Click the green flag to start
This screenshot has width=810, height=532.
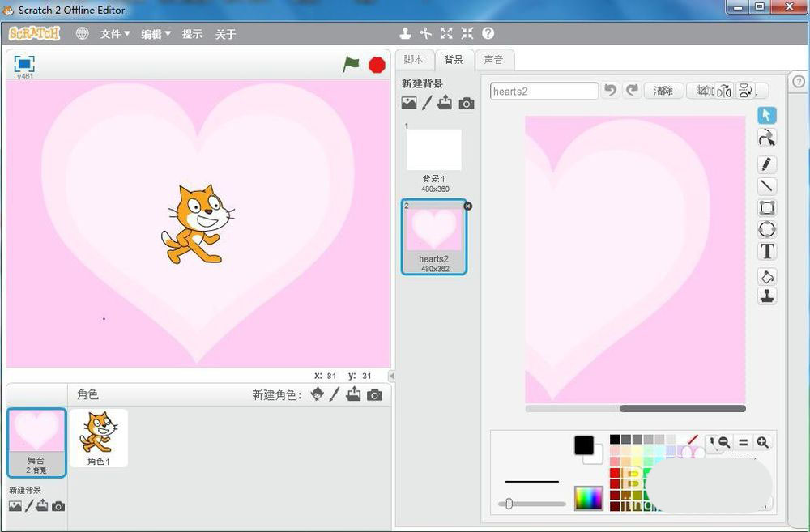point(352,65)
